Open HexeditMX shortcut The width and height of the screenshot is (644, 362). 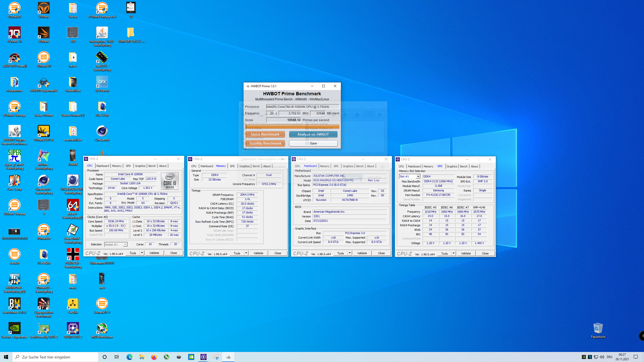point(73,234)
